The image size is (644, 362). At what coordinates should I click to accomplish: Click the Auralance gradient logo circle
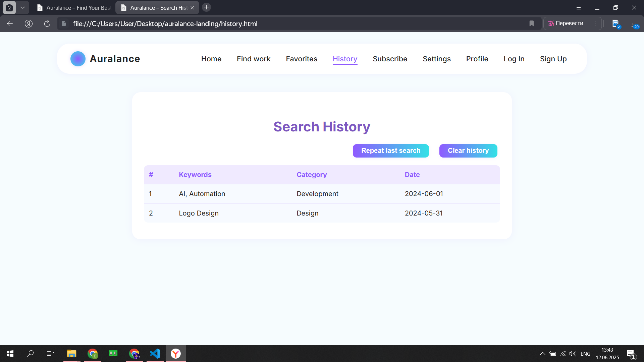[x=78, y=59]
